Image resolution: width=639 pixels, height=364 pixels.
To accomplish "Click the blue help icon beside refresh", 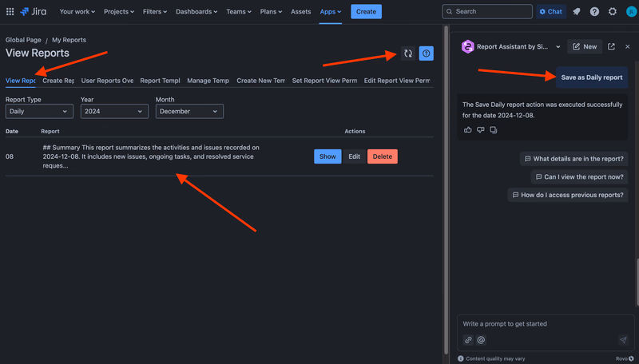I will [427, 53].
